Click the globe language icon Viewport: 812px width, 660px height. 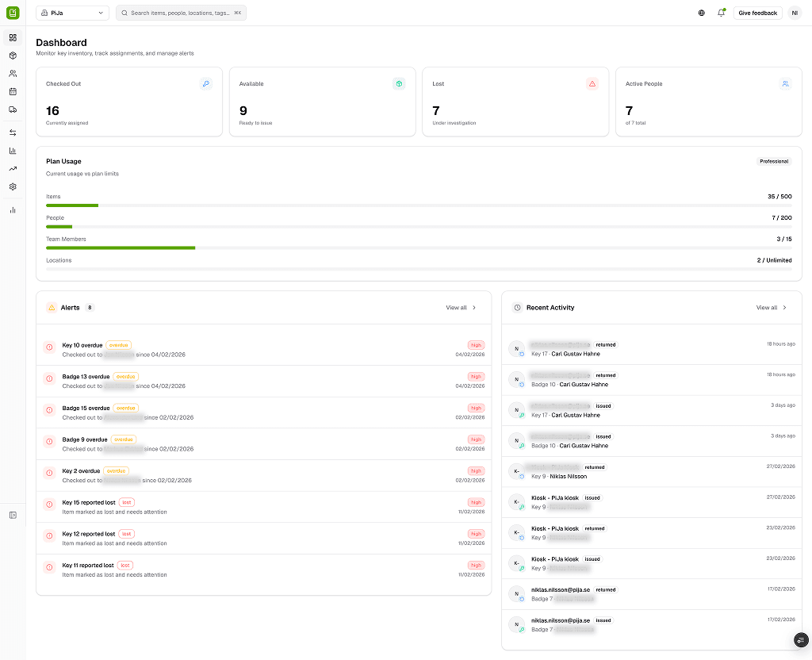pyautogui.click(x=702, y=13)
